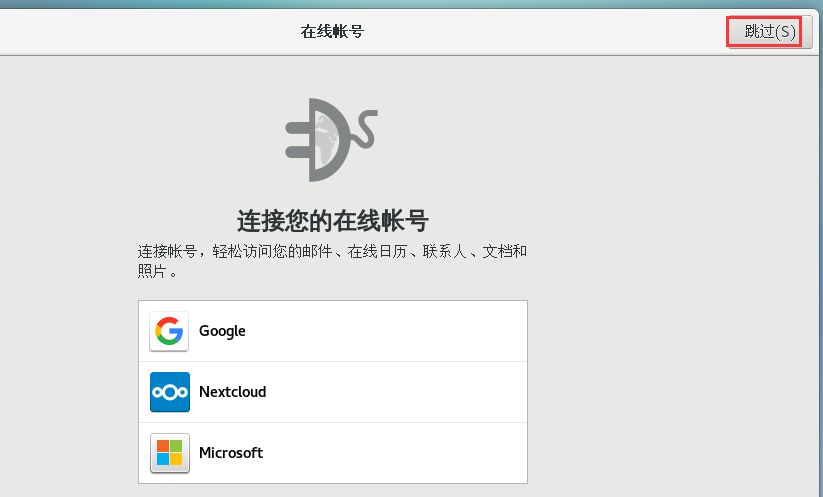
Task: Choose the Google label text
Action: pyautogui.click(x=222, y=331)
